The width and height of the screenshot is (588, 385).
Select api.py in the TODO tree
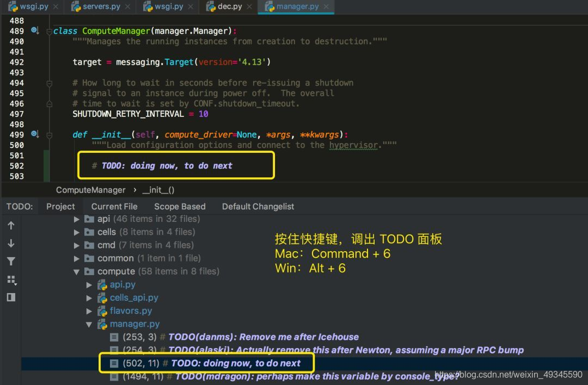[122, 284]
